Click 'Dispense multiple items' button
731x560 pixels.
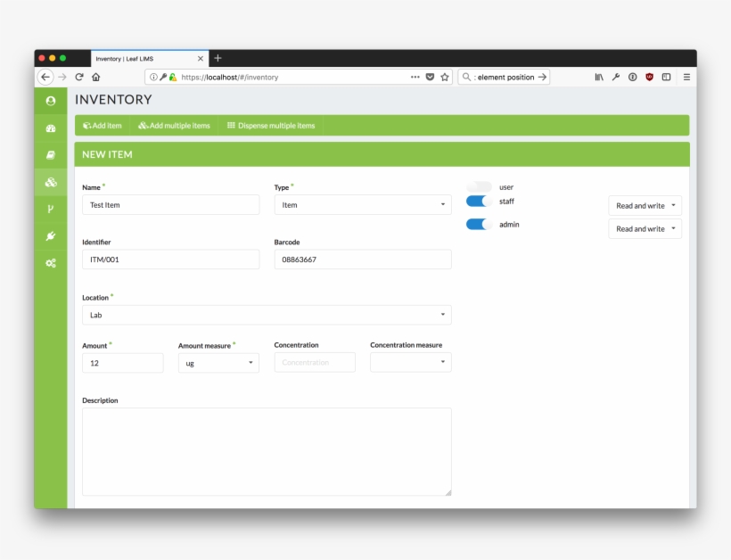coord(271,126)
